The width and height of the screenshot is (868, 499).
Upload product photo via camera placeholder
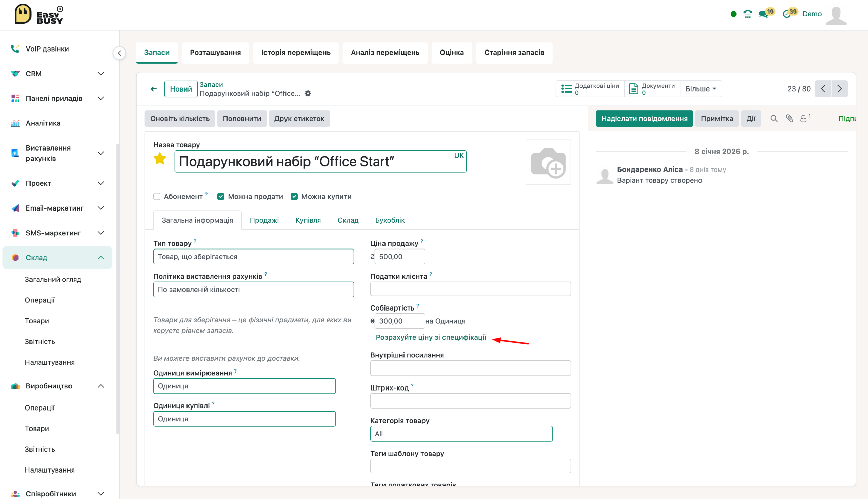548,162
